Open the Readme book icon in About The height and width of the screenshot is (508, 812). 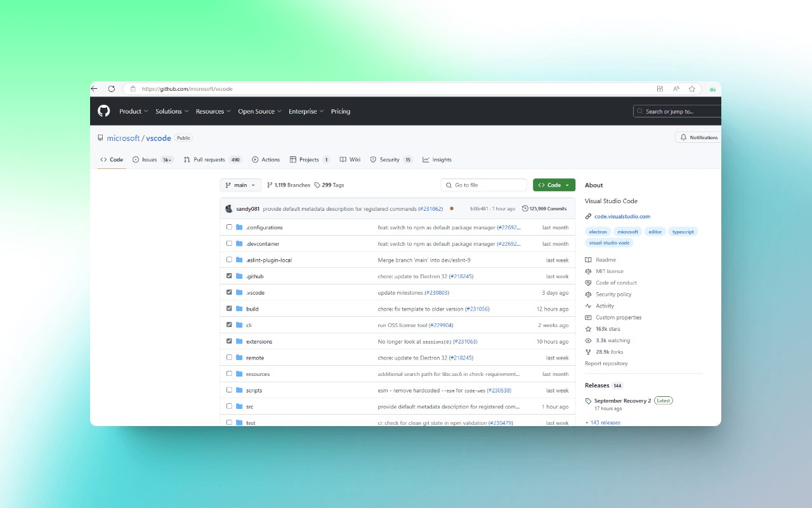[x=589, y=260]
